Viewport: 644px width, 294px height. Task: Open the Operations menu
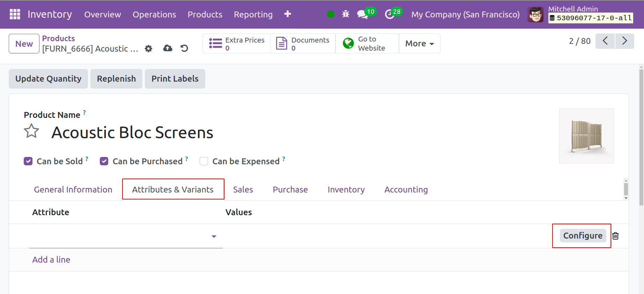coord(154,14)
